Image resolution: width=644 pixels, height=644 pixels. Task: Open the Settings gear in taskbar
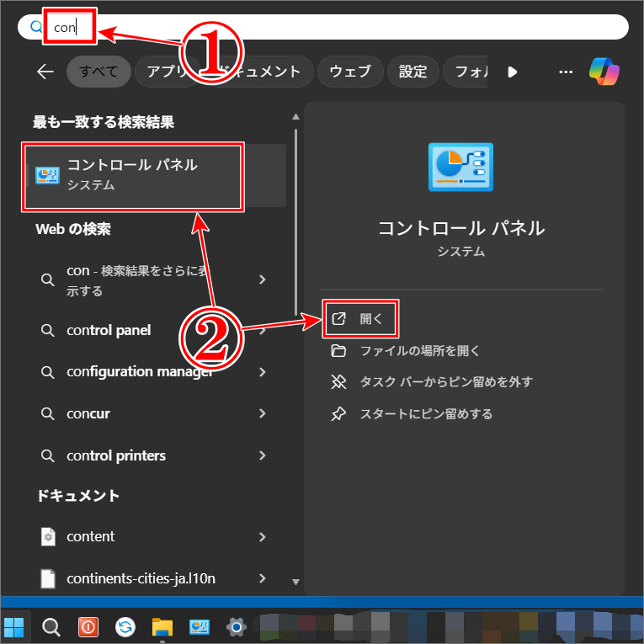(x=237, y=627)
